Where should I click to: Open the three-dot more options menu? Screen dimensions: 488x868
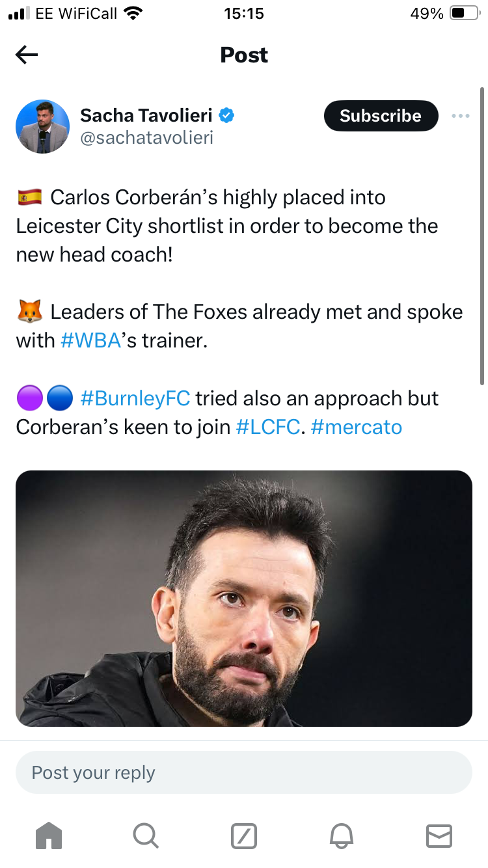click(x=460, y=116)
